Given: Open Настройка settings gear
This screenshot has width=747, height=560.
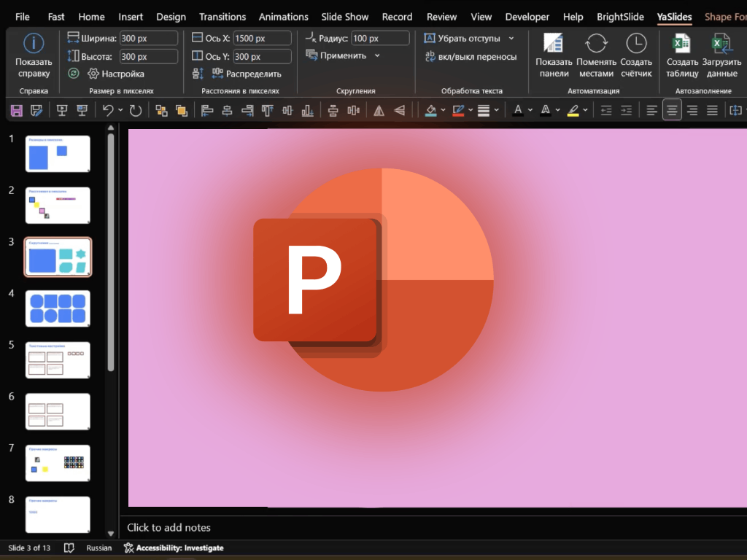Looking at the screenshot, I should coord(93,74).
